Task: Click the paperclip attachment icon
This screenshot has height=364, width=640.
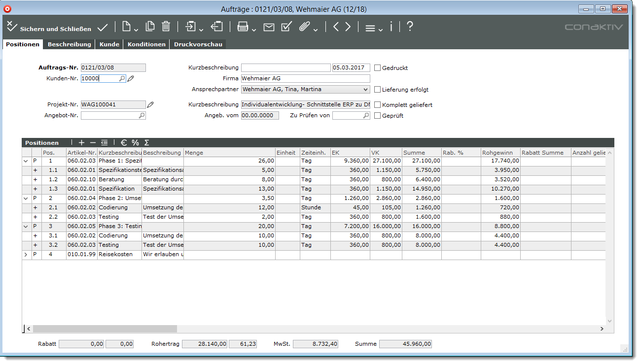Action: coord(304,27)
